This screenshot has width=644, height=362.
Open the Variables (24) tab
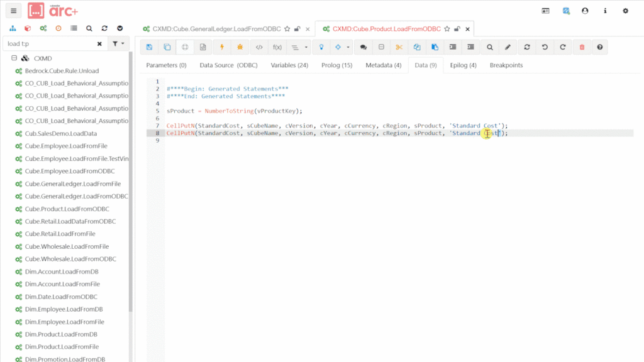[289, 65]
